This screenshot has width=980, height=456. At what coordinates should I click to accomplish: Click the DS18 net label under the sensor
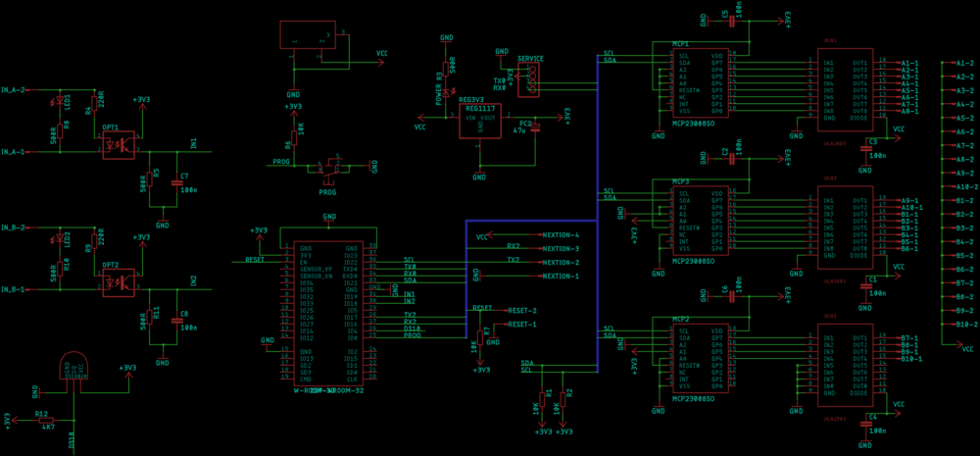tap(71, 442)
